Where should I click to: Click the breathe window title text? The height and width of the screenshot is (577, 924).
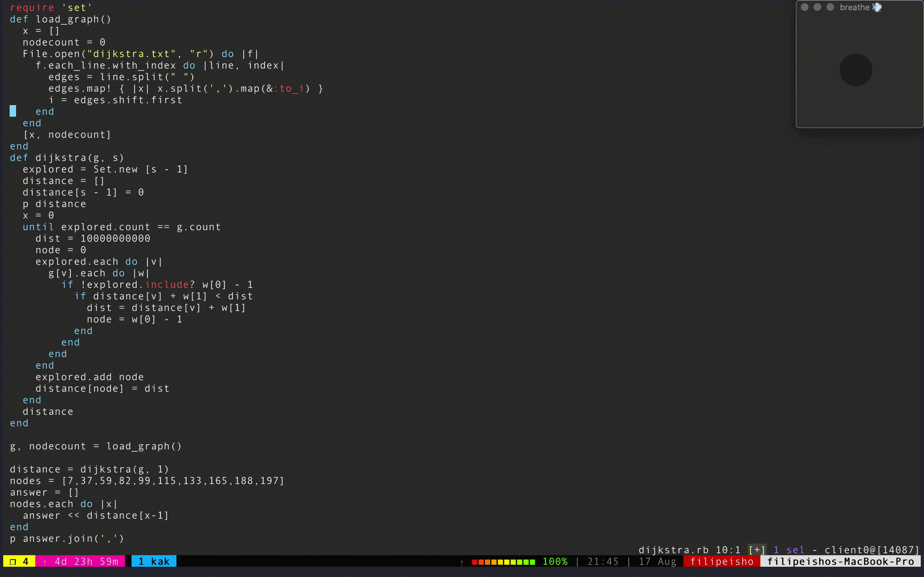pos(854,7)
